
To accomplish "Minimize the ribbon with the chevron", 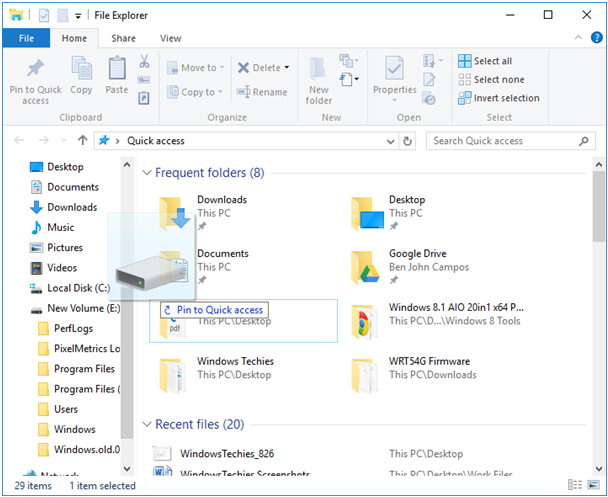I will point(578,38).
